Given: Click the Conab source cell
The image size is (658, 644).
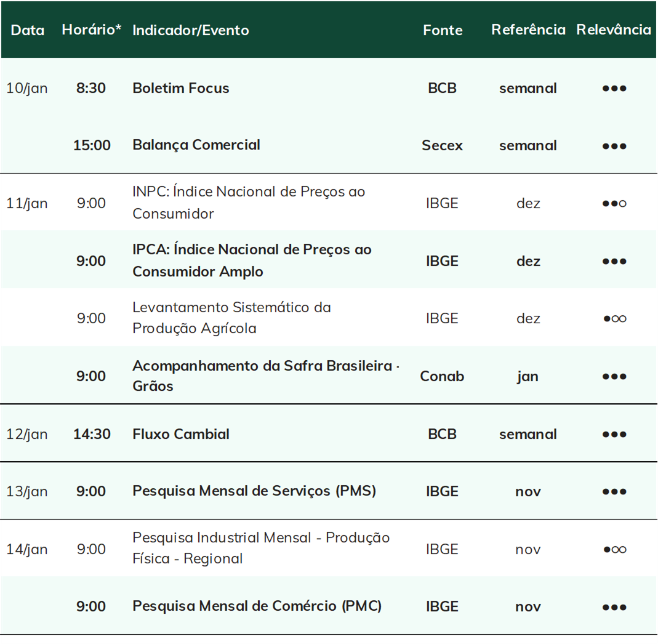Looking at the screenshot, I should (443, 376).
